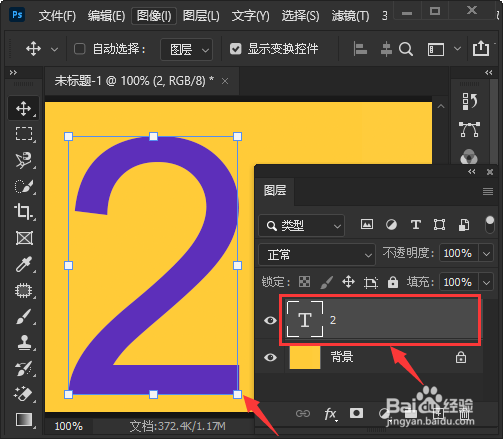The width and height of the screenshot is (503, 439).
Task: Open the History panel icon
Action: point(470,101)
